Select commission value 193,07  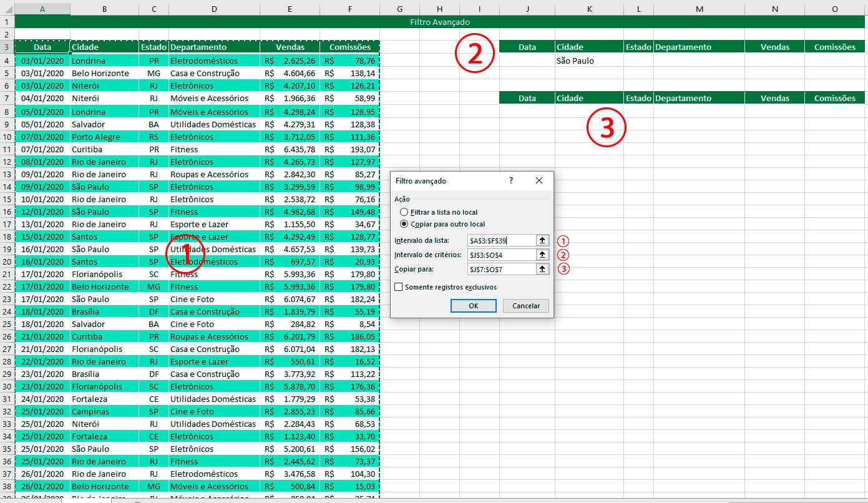point(349,149)
